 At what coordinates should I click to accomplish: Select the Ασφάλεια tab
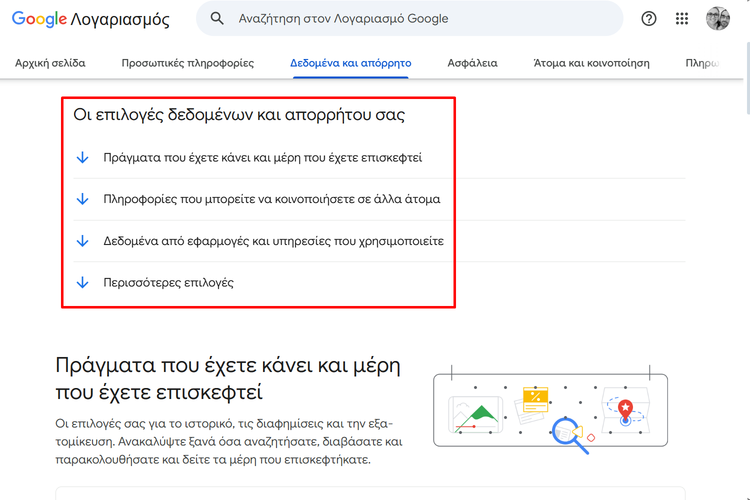[x=472, y=63]
